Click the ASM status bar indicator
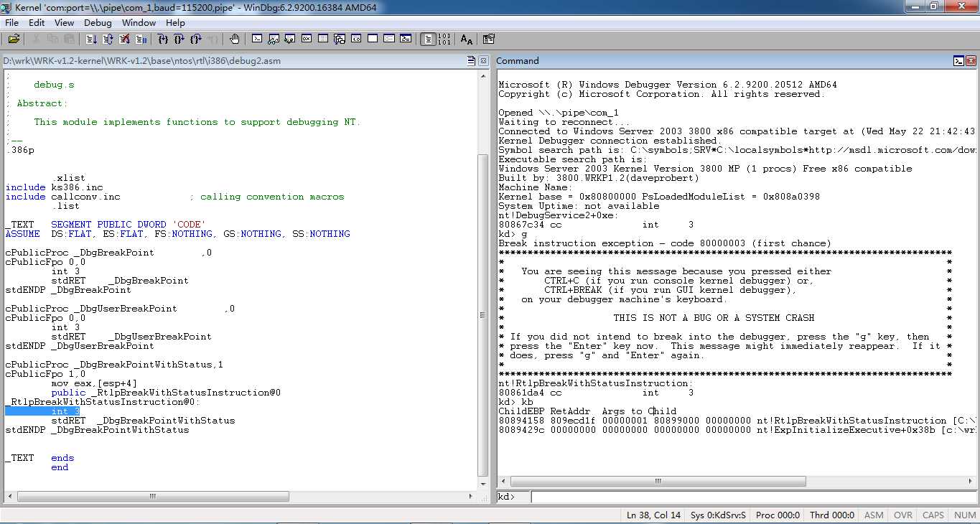The image size is (980, 524). click(x=874, y=515)
